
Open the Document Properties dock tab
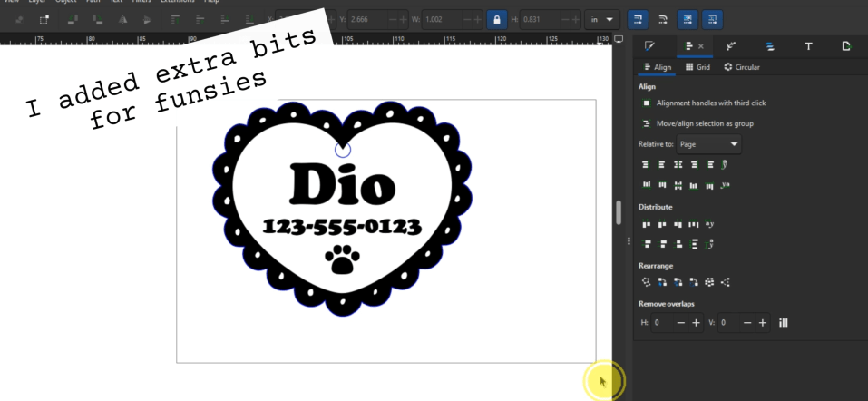846,44
